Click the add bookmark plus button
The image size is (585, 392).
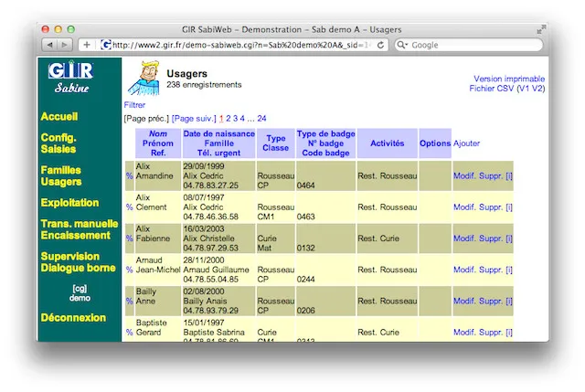[87, 45]
